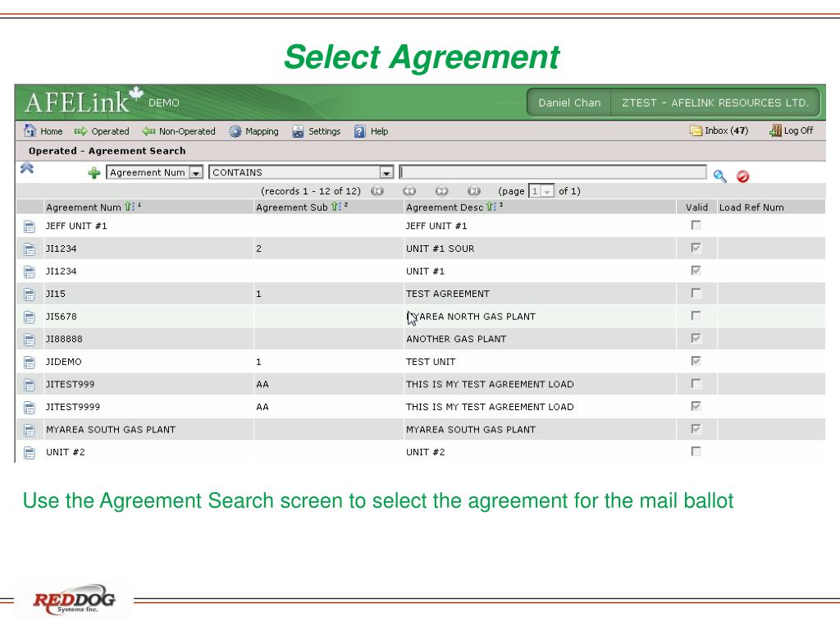Viewport: 840px width, 630px height.
Task: Open the Agreement Num field dropdown
Action: [154, 172]
